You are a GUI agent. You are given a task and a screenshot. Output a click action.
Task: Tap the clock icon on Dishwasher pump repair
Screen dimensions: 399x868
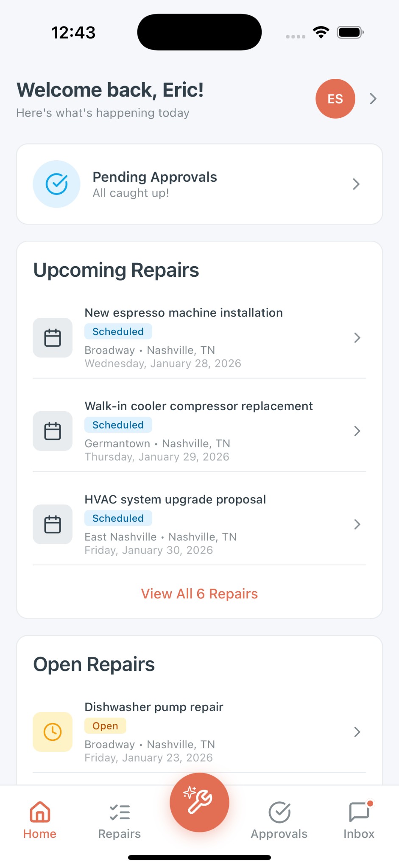click(52, 732)
